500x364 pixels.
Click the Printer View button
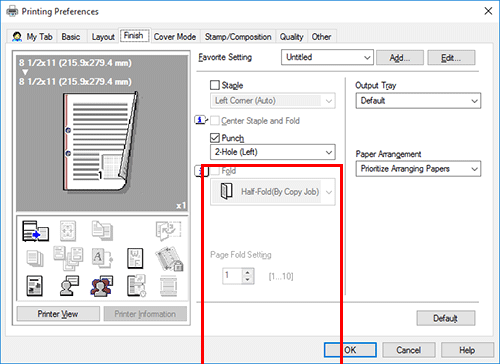pos(58,314)
